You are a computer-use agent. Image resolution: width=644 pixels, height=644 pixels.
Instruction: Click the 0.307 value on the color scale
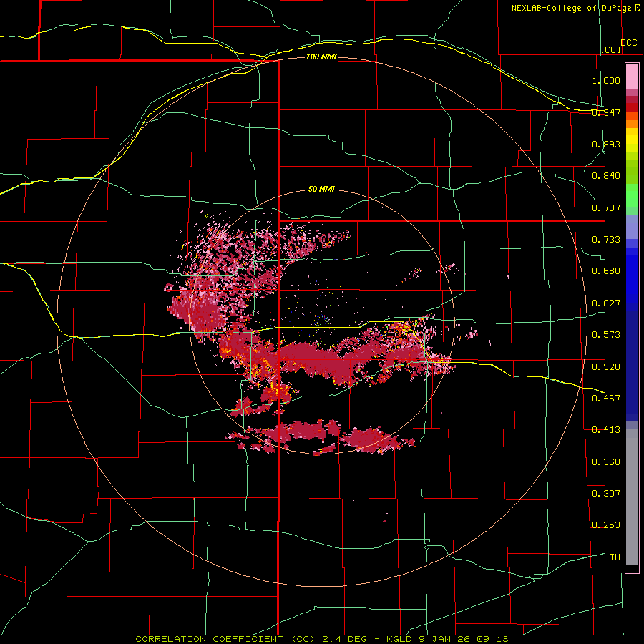606,494
